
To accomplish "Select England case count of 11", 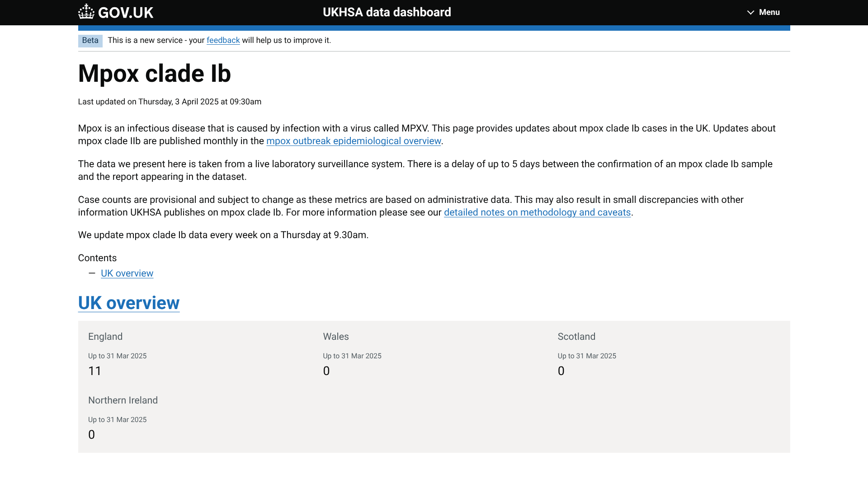I will [x=95, y=371].
